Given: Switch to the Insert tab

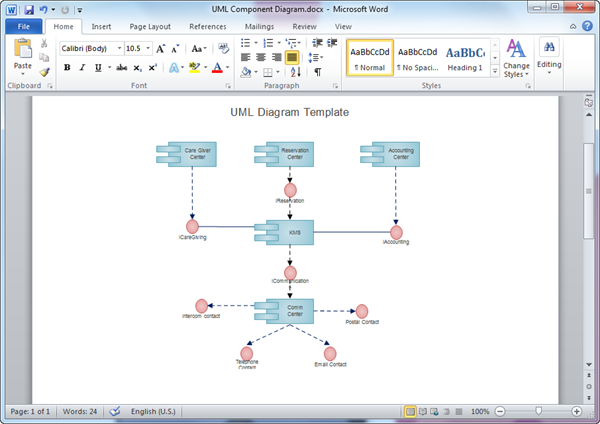Looking at the screenshot, I should [x=101, y=26].
